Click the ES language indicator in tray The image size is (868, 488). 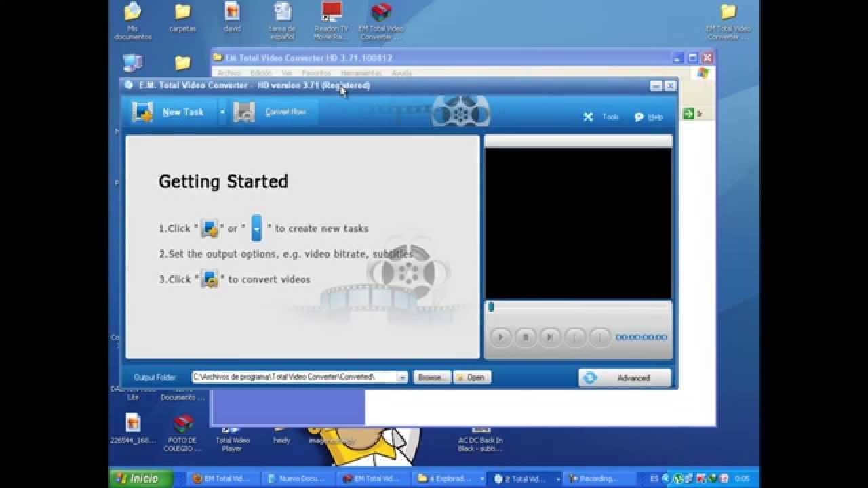click(x=654, y=479)
